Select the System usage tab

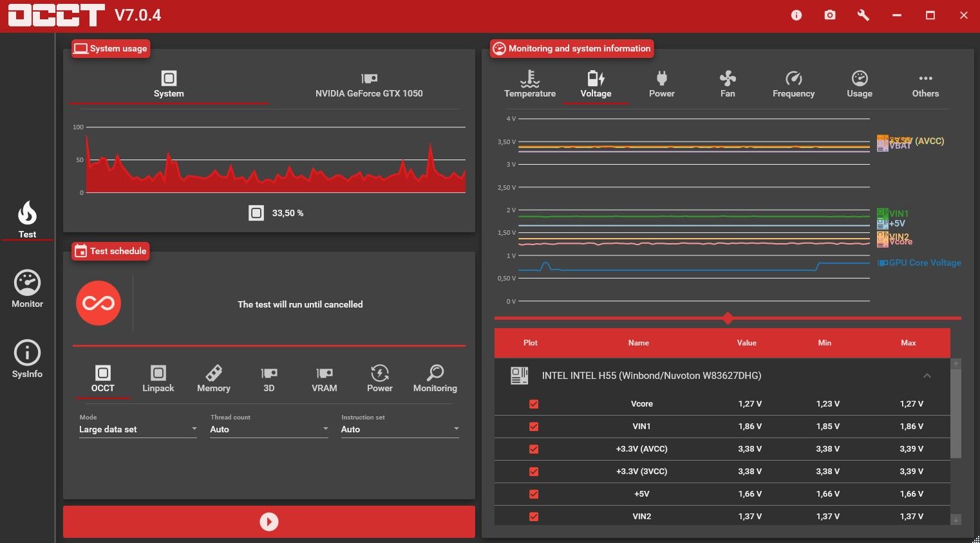coord(169,85)
